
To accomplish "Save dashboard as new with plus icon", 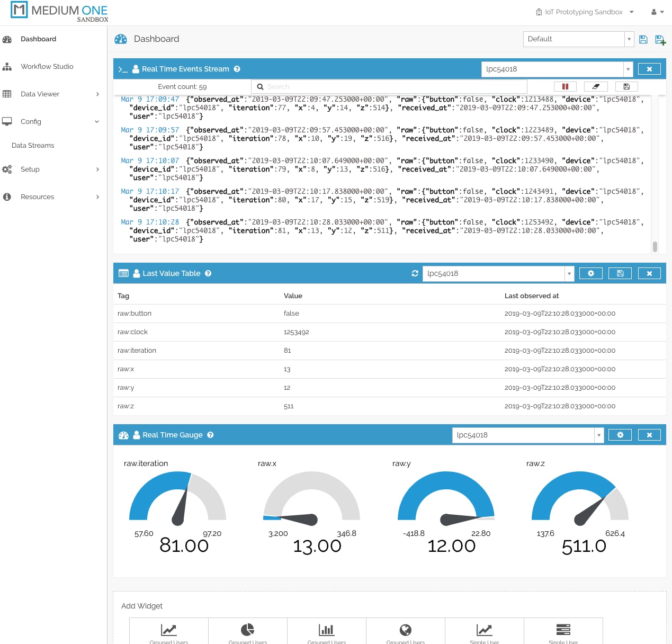I will coord(660,39).
